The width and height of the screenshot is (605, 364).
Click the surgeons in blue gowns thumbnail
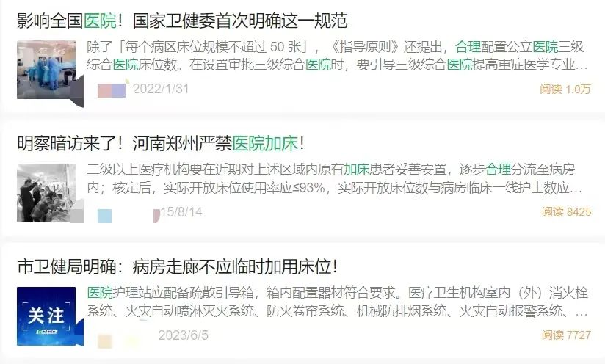click(46, 70)
